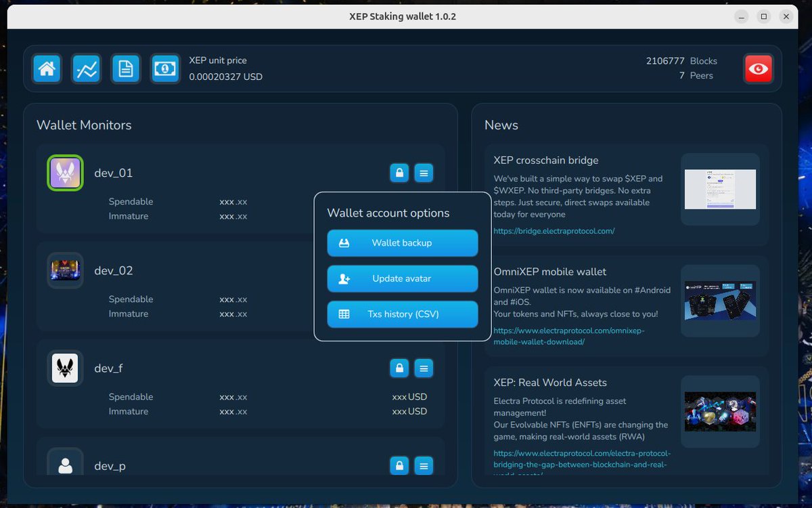Screen dimensions: 812x508
Task: Click the dev_p wallet name
Action: coord(110,466)
